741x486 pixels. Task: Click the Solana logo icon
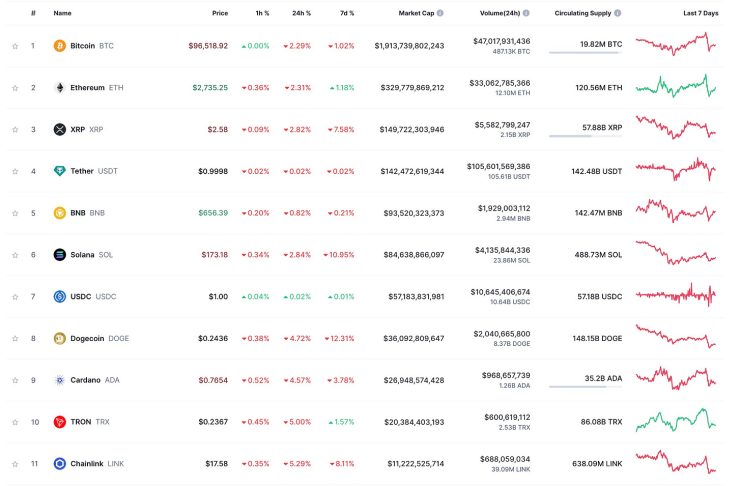coord(60,255)
